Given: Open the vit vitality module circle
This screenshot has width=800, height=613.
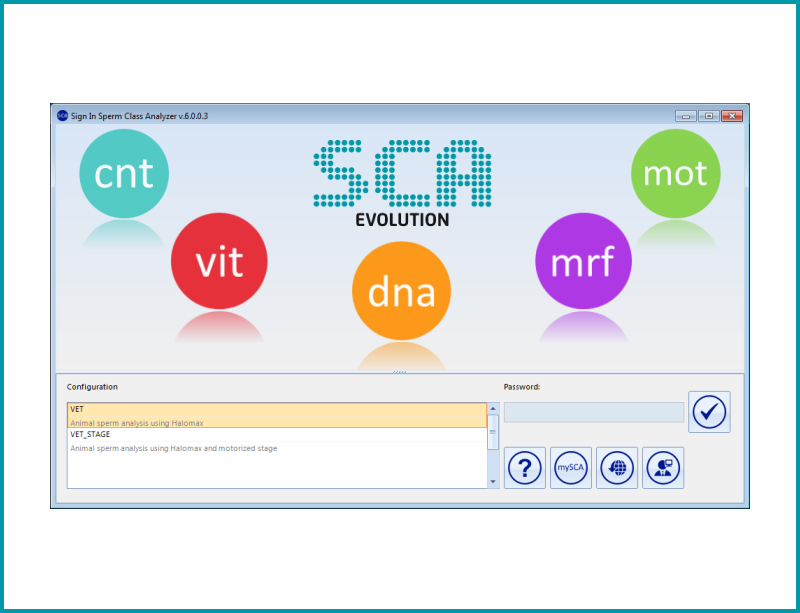Looking at the screenshot, I should [219, 261].
